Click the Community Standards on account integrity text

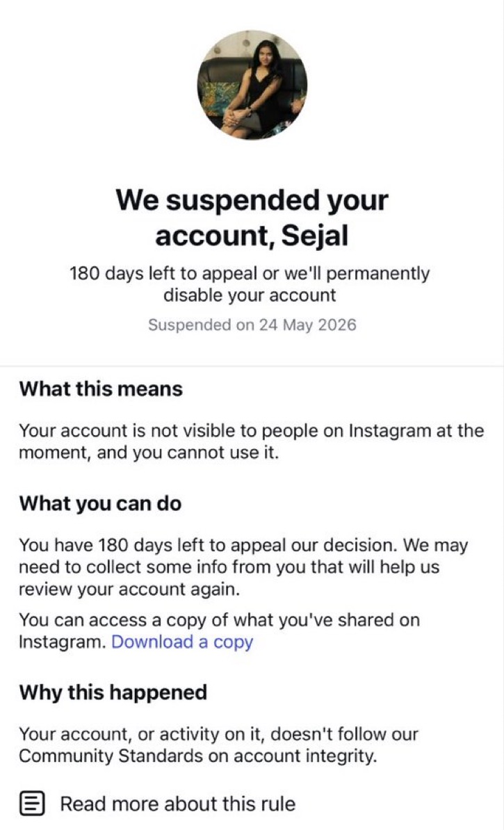tap(198, 756)
